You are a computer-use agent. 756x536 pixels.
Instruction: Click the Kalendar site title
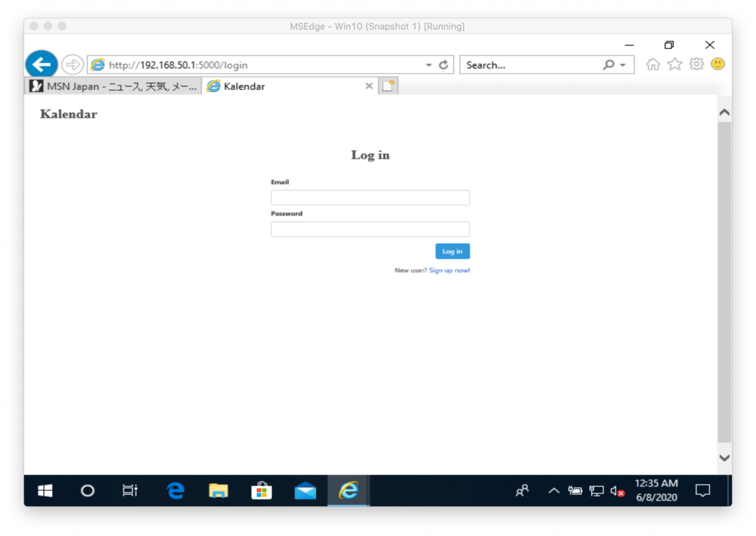[x=69, y=114]
